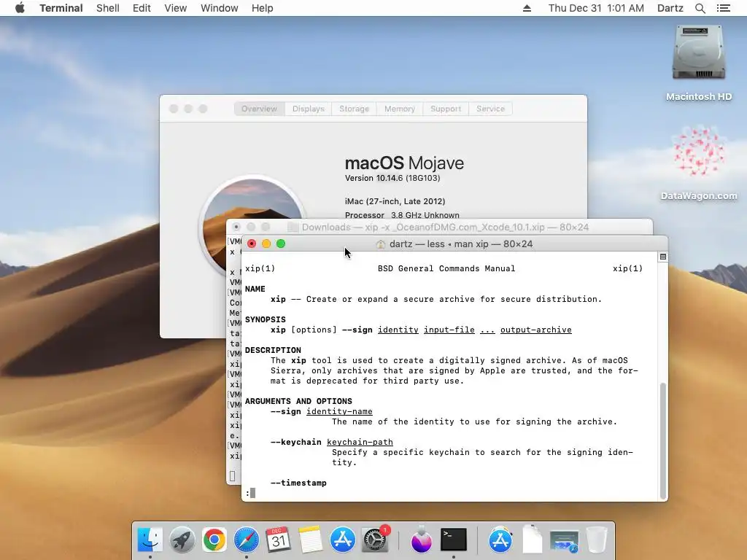Switch to the Service tab
The image size is (747, 560).
(x=490, y=109)
